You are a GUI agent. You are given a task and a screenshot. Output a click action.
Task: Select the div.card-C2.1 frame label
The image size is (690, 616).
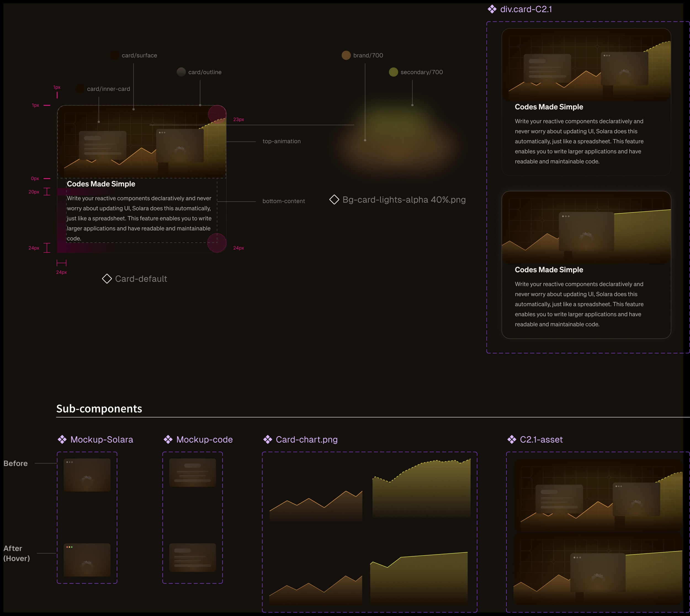(x=526, y=9)
